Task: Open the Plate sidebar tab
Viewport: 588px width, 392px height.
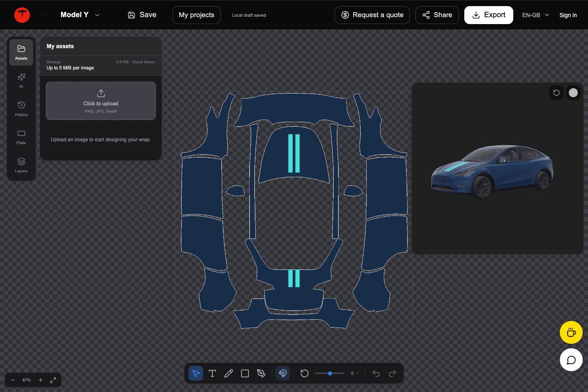Action: tap(21, 137)
